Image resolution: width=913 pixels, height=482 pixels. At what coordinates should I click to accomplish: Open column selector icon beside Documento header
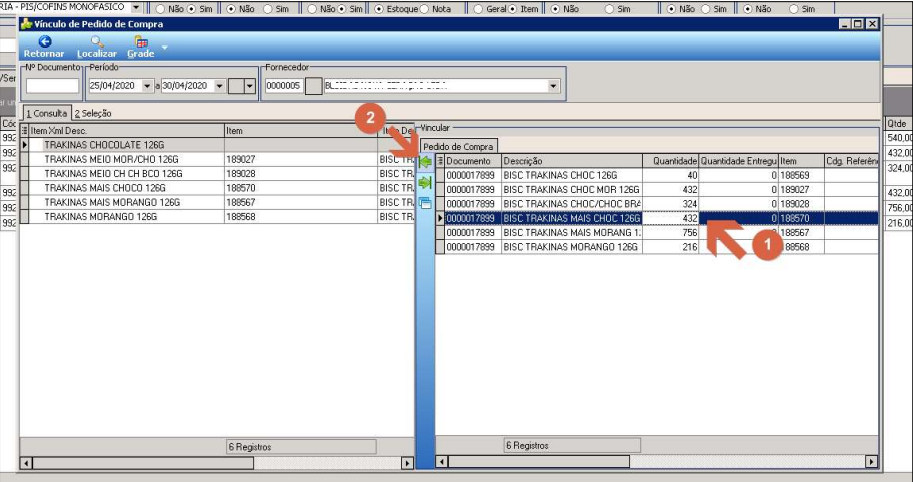coord(440,161)
